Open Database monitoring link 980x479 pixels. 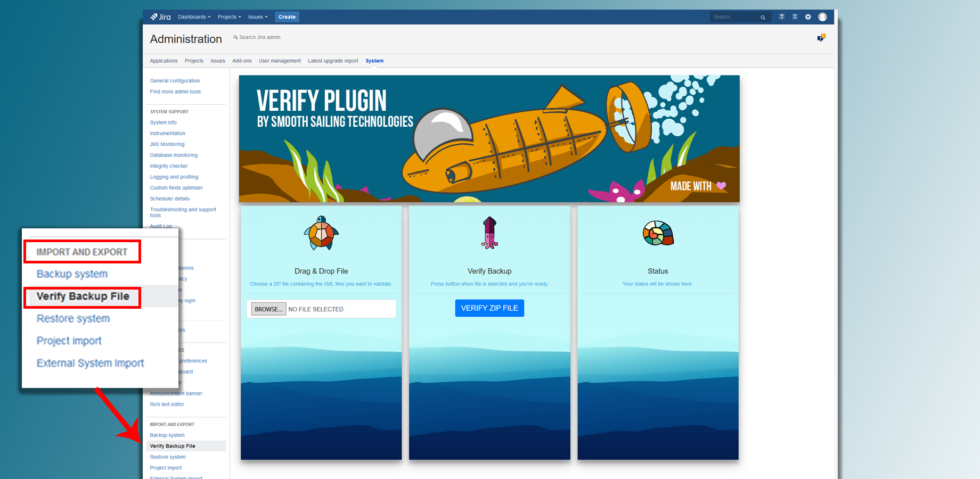tap(174, 155)
